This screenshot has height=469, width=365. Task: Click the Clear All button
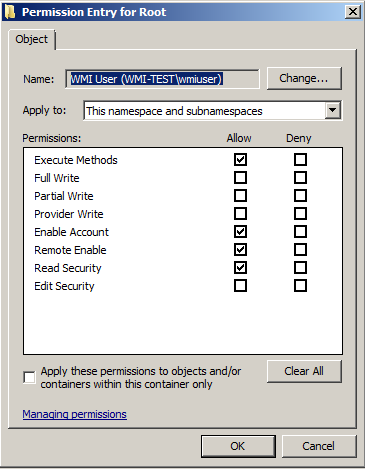[x=304, y=371]
